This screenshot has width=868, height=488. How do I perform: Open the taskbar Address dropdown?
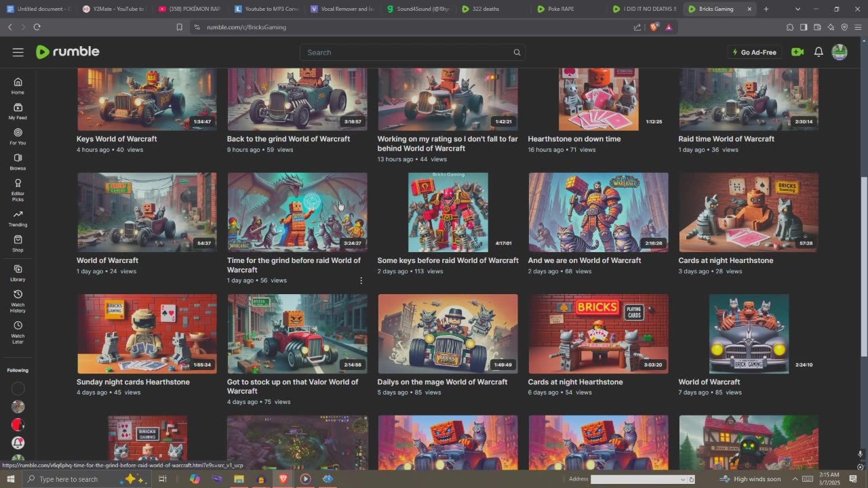(x=682, y=479)
